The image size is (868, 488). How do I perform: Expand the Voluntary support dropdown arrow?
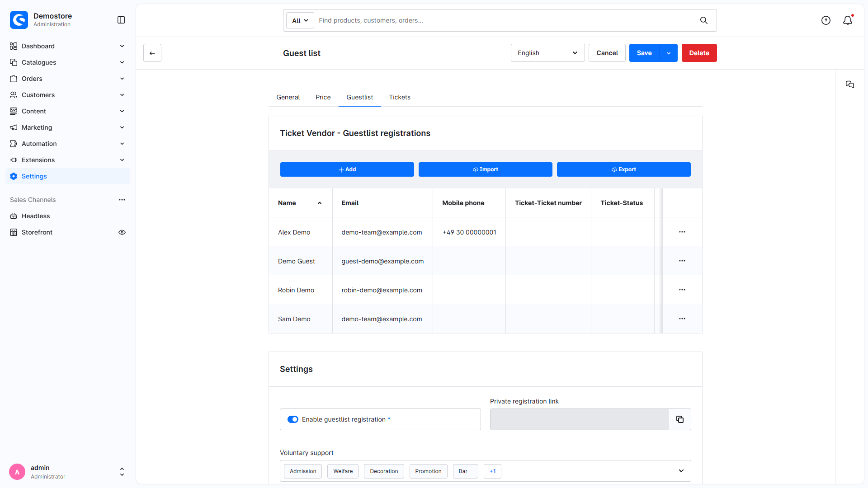(x=681, y=471)
